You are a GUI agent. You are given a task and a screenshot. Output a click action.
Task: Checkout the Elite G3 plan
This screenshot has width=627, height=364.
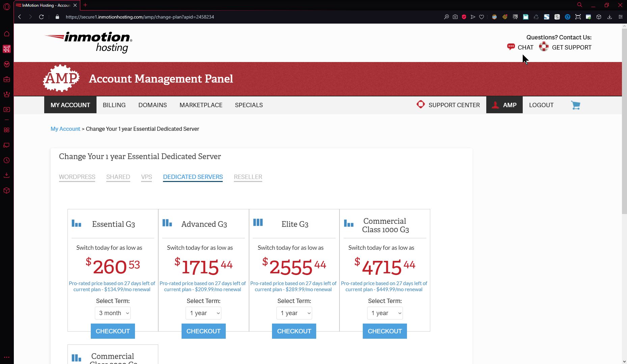[294, 331]
